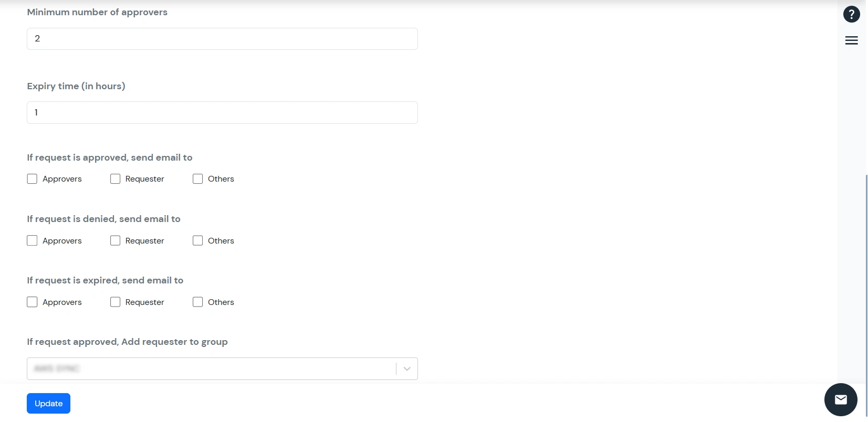Check Approvers under denied request emails
Image resolution: width=868 pixels, height=422 pixels.
point(32,240)
